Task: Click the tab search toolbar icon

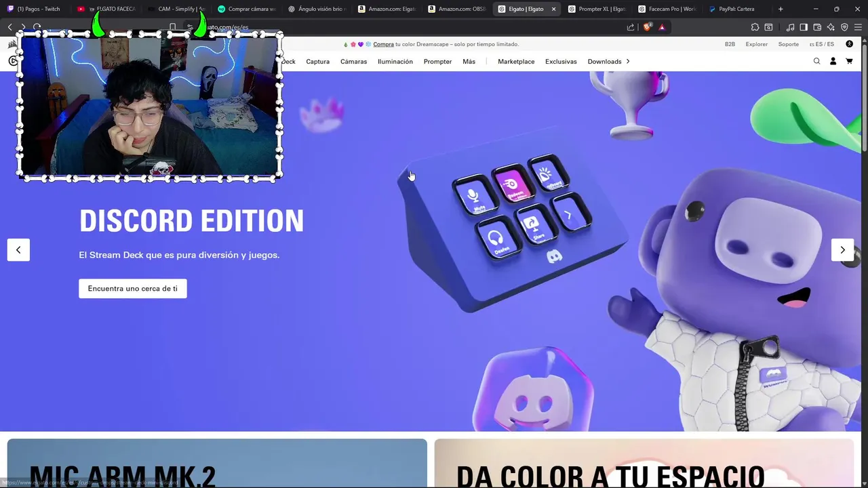Action: coord(768,27)
